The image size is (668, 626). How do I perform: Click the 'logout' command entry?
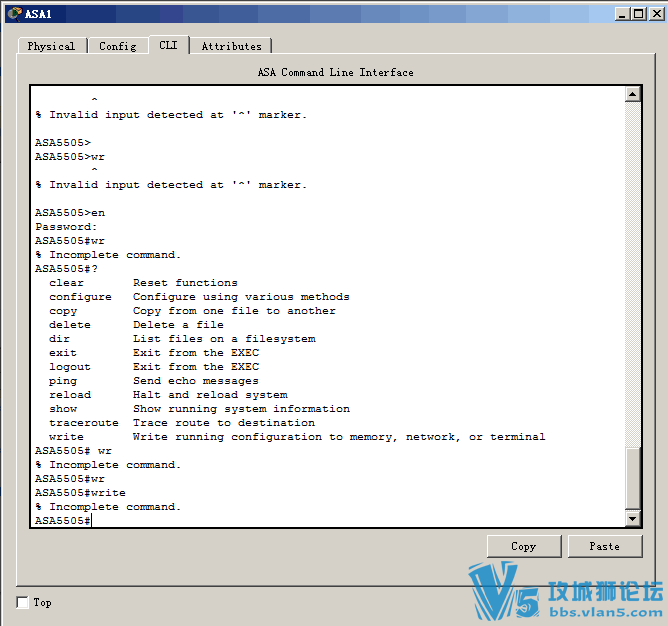[70, 367]
